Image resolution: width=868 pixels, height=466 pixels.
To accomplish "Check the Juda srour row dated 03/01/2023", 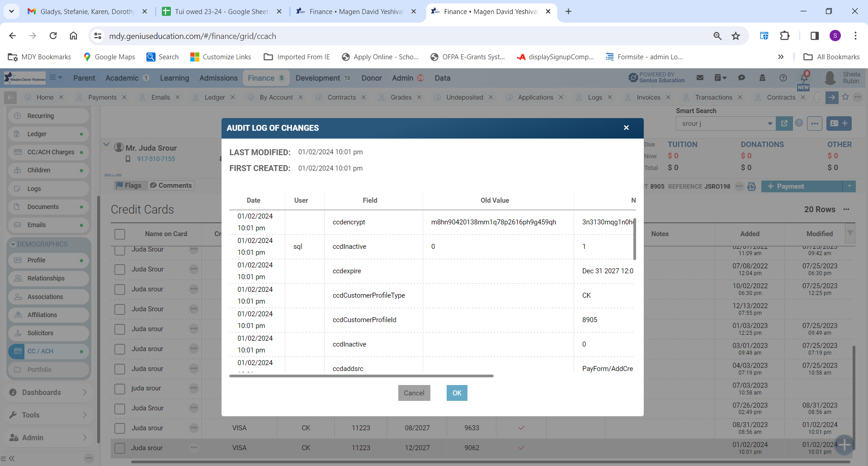I will click(x=120, y=349).
